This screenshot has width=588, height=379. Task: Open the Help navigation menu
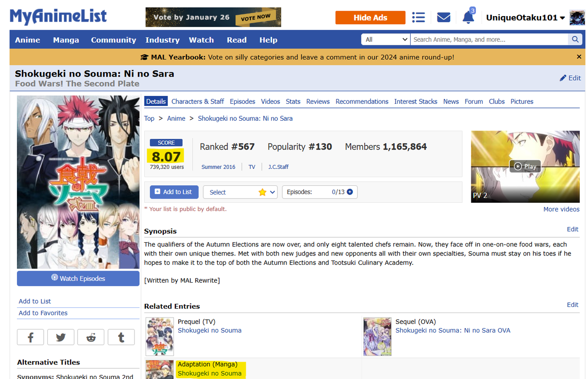pyautogui.click(x=268, y=40)
